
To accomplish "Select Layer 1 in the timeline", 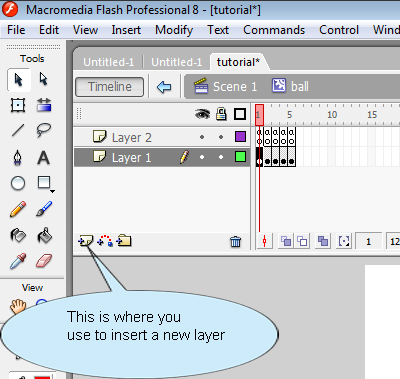I will [161, 157].
